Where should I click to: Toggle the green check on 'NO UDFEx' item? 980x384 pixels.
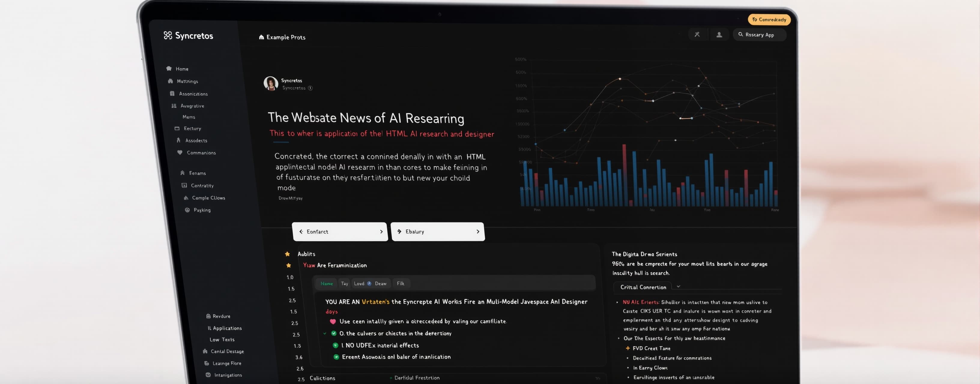[x=336, y=345]
